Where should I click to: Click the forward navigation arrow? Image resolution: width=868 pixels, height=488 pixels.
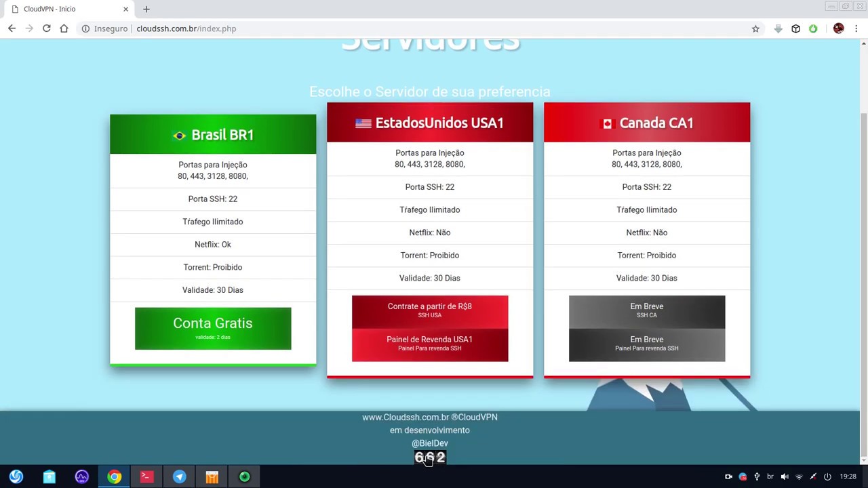(29, 28)
